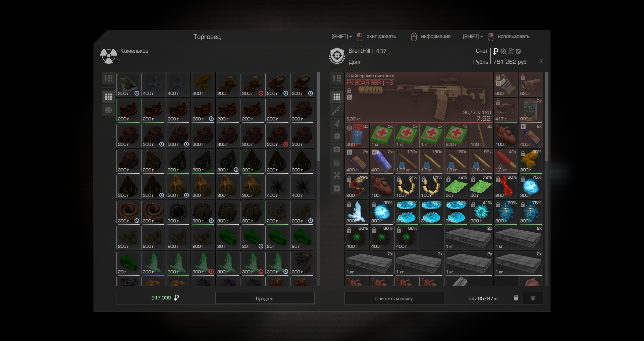Select the yellow 99% artifact
Screen dimensions: 644x341
(x=530, y=161)
